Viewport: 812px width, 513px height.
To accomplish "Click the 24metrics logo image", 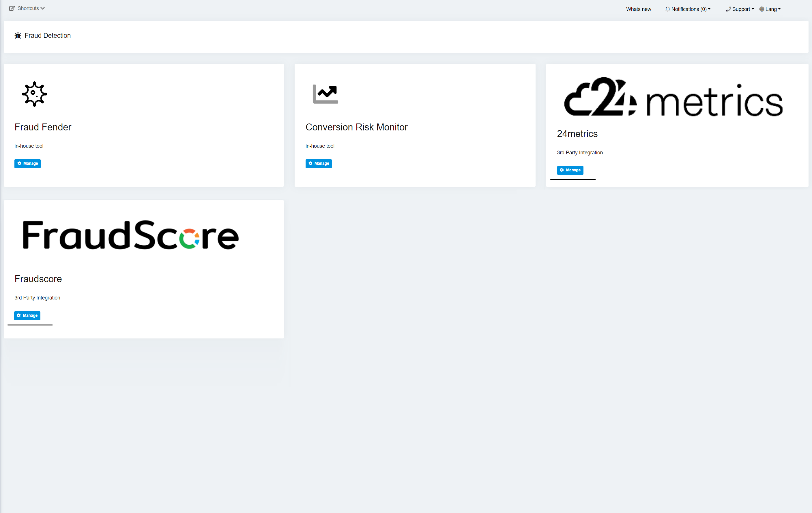I will tap(673, 98).
